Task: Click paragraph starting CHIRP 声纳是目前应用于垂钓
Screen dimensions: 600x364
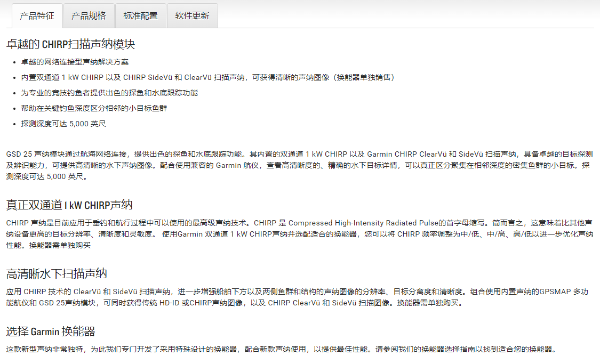Action: (x=300, y=234)
